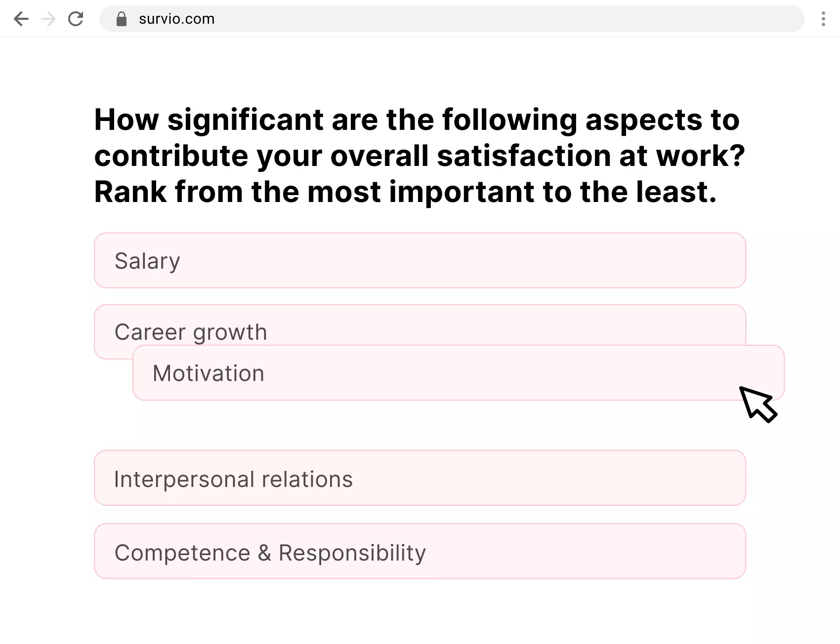
Task: Select the top-ranked Salary item
Action: (x=420, y=260)
